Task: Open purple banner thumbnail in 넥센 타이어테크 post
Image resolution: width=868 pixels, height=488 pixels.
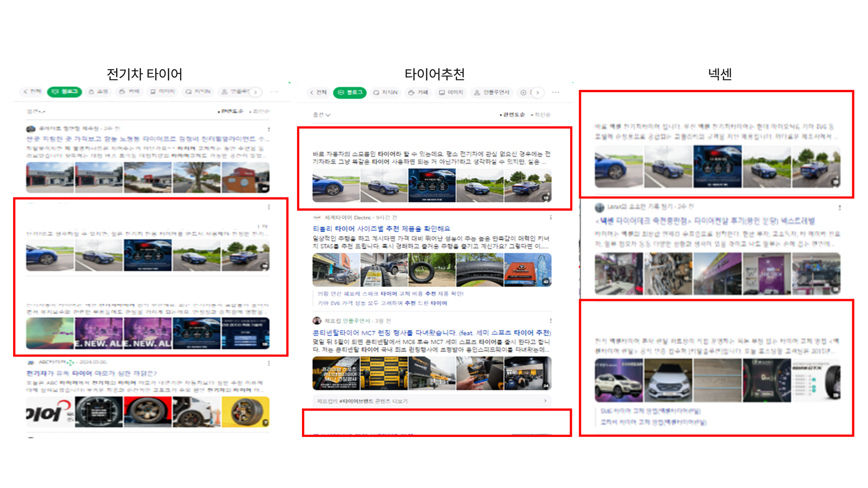Action: [767, 274]
